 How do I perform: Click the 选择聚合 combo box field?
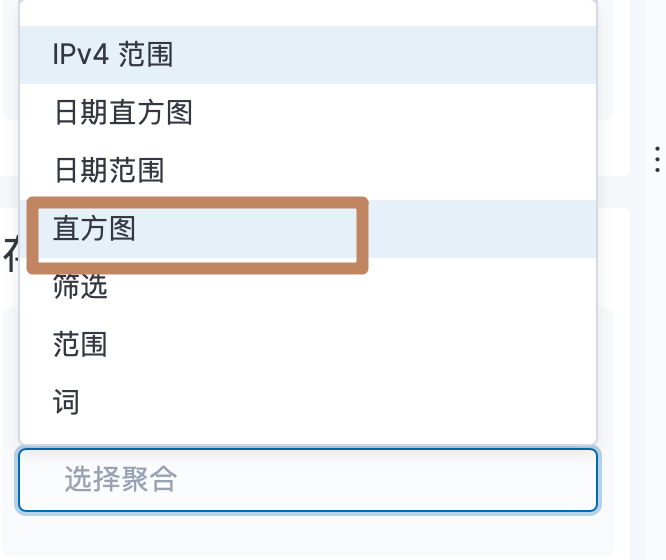tap(308, 480)
